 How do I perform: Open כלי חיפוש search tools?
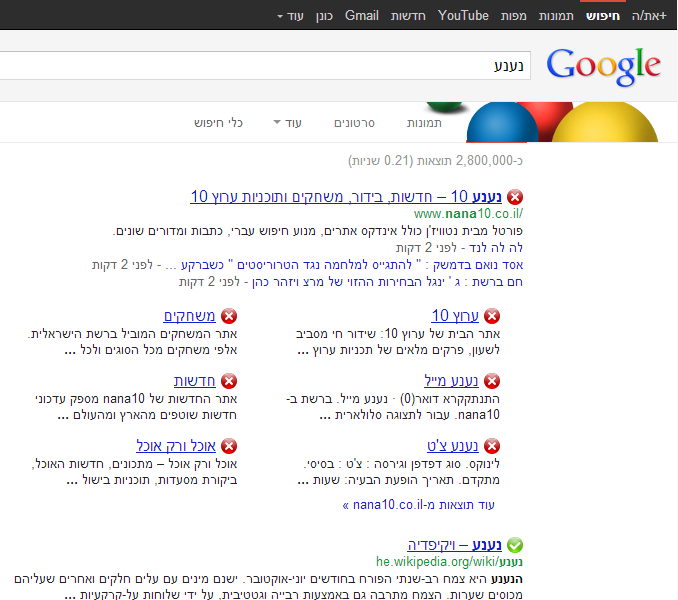218,123
